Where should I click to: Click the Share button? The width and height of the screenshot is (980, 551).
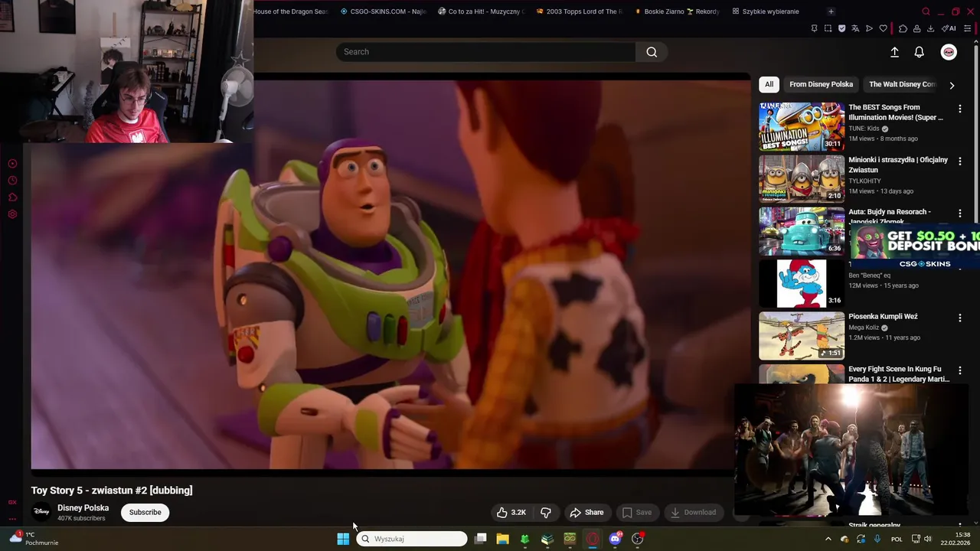tap(587, 513)
